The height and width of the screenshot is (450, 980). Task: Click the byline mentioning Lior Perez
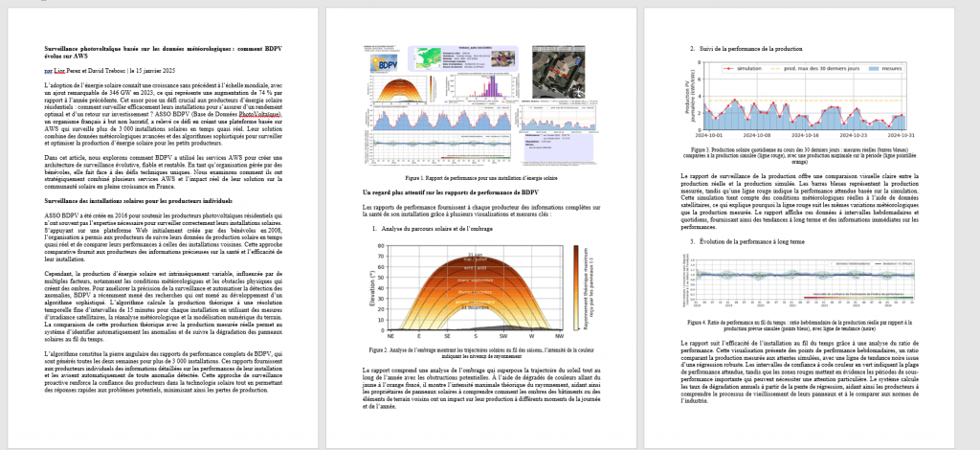(110, 72)
